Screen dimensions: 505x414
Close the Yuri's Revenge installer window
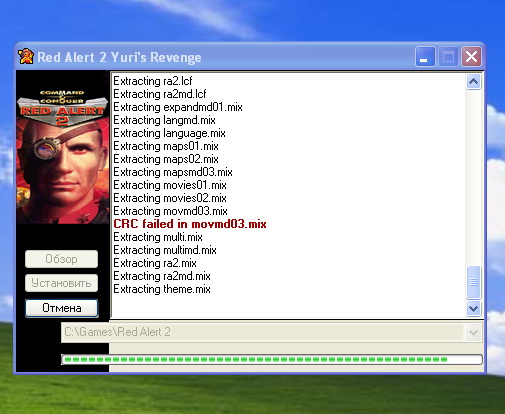(471, 56)
